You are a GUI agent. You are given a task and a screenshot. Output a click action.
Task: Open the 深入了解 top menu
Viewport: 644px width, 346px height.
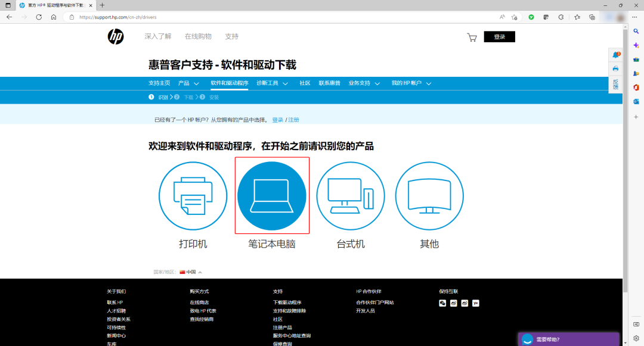point(157,36)
